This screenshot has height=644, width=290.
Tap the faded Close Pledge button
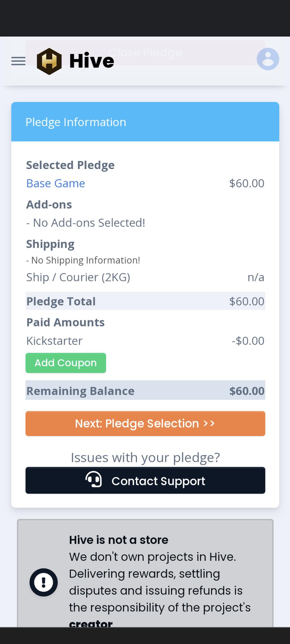[145, 53]
